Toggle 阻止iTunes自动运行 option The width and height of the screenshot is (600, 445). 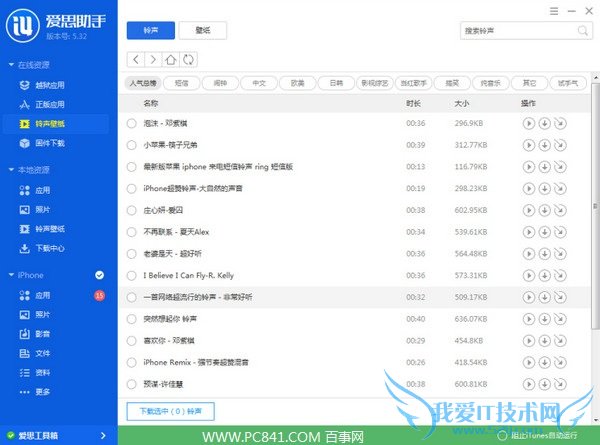(x=502, y=435)
